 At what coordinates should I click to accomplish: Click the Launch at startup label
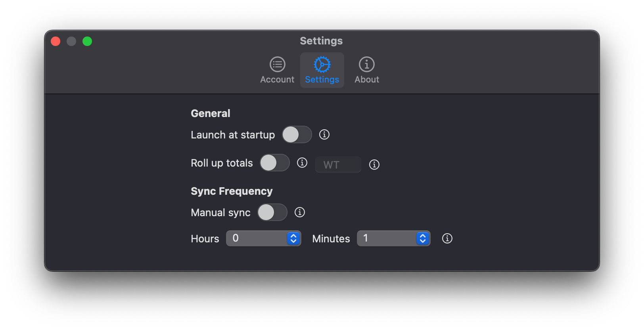click(233, 135)
